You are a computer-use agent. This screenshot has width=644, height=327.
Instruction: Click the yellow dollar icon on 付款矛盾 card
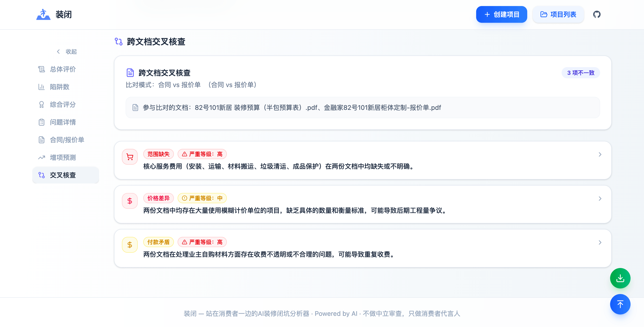(x=130, y=245)
